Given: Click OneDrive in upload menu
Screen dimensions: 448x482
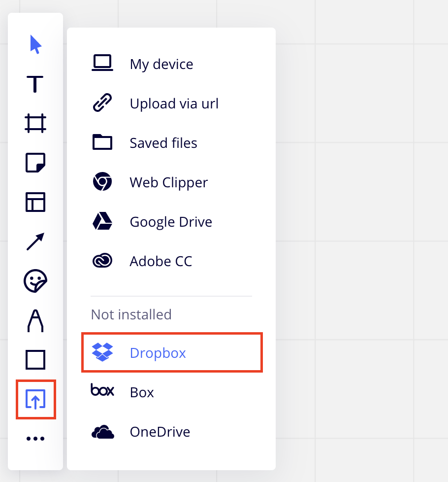Looking at the screenshot, I should click(x=160, y=432).
